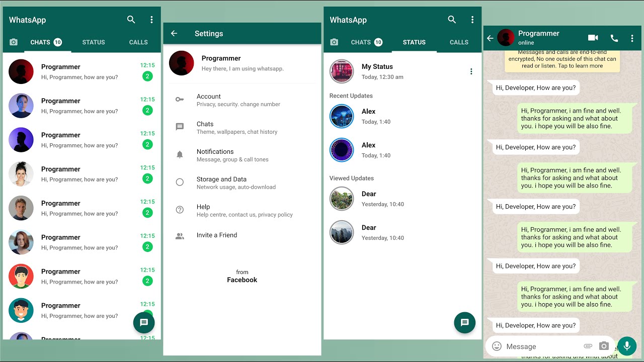This screenshot has width=644, height=362.
Task: Select STATUS tab in Status screen
Action: (414, 42)
